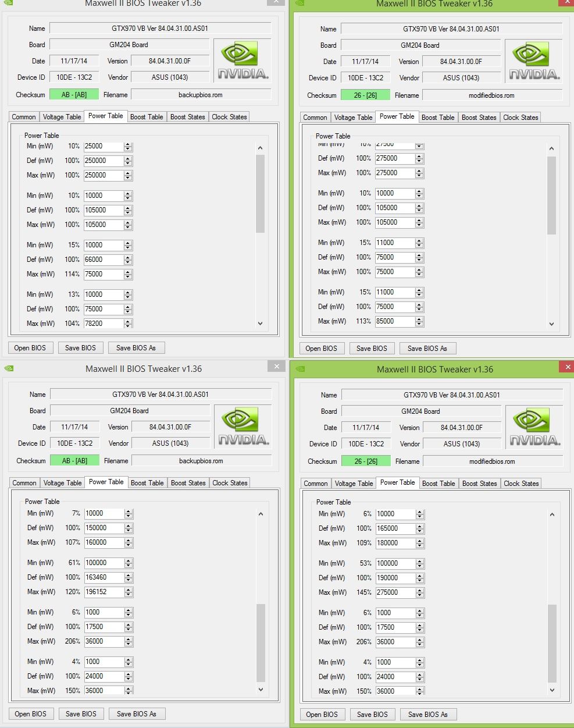Increase the 196152 value with its up arrow
574x728 pixels.
point(129,589)
